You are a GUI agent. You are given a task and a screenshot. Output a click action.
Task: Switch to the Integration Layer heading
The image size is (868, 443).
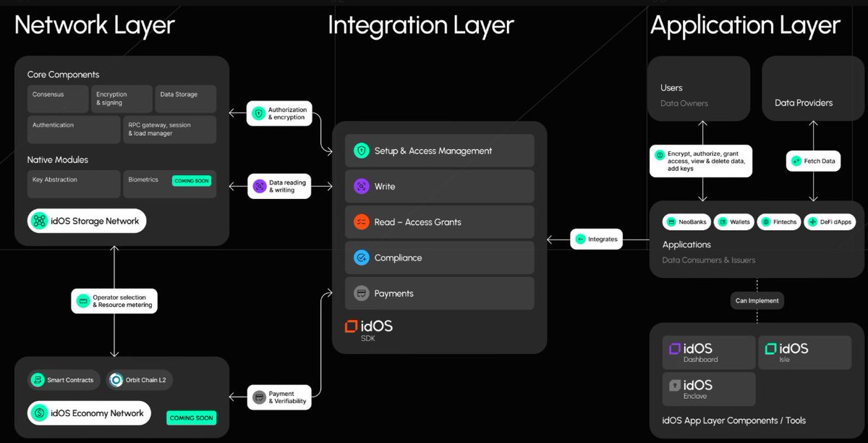click(420, 25)
